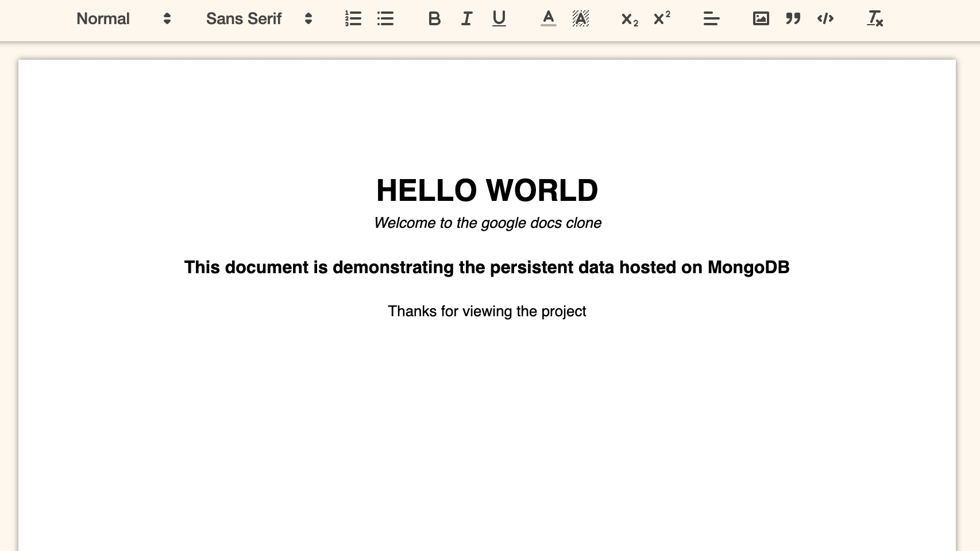The image size is (980, 551).
Task: Open the text alignment dropdown
Action: [x=712, y=19]
